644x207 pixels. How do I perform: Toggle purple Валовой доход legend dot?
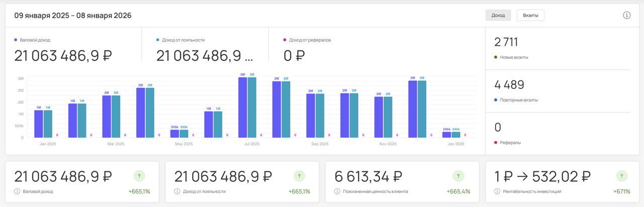coord(16,40)
